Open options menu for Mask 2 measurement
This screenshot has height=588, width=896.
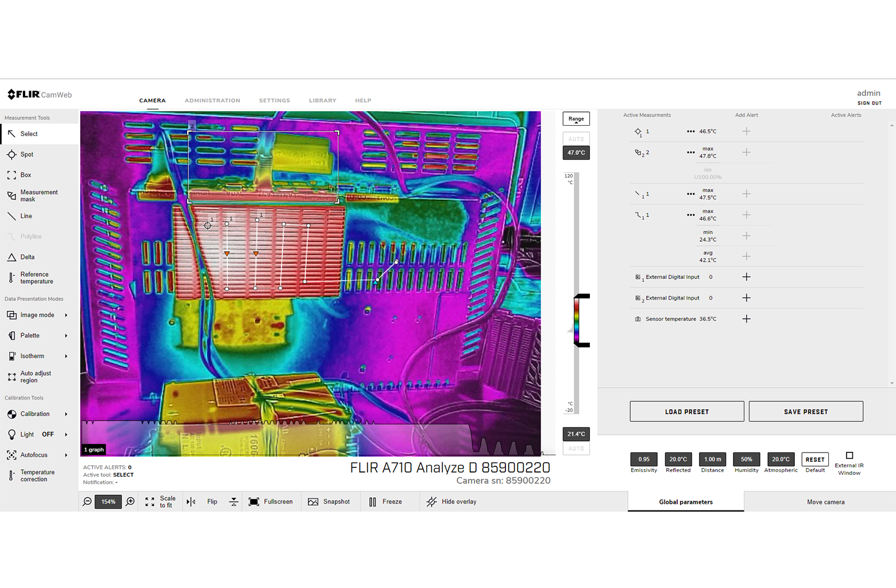[690, 153]
